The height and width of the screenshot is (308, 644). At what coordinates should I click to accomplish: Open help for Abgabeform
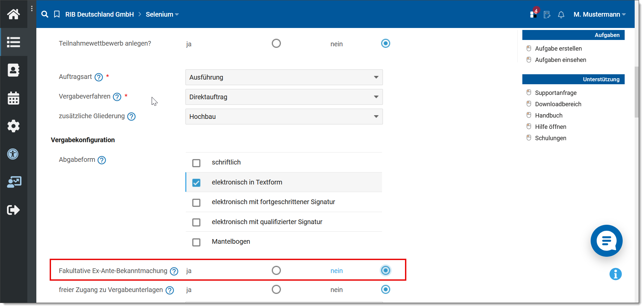click(102, 160)
